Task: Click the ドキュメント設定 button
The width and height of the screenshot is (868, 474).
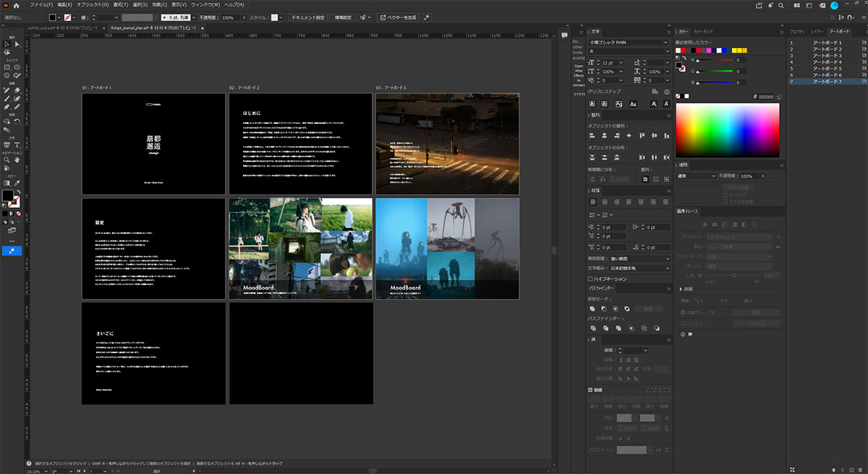Action: click(x=308, y=17)
